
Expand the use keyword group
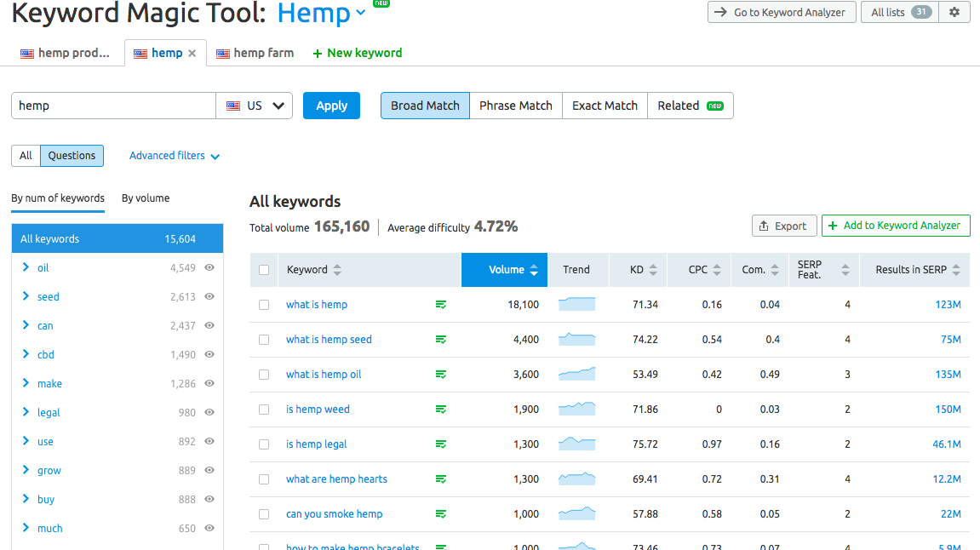point(26,441)
